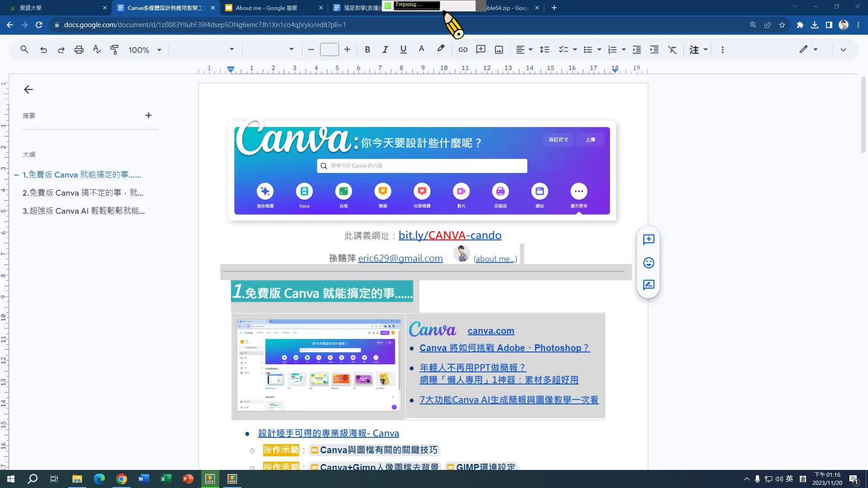This screenshot has width=868, height=488.
Task: Open the (about me...) link
Action: pyautogui.click(x=495, y=259)
